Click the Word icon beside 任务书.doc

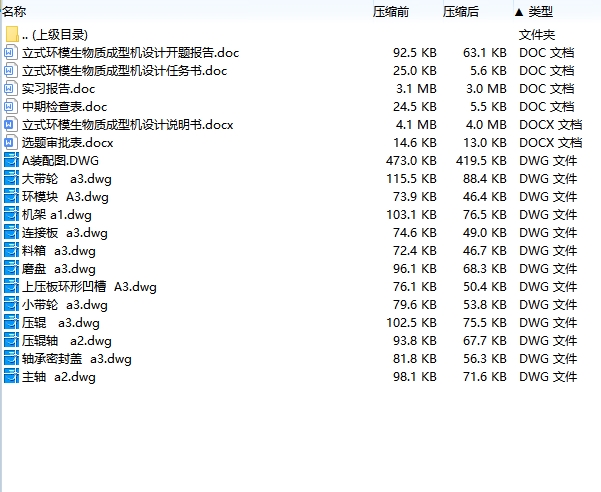coord(10,71)
